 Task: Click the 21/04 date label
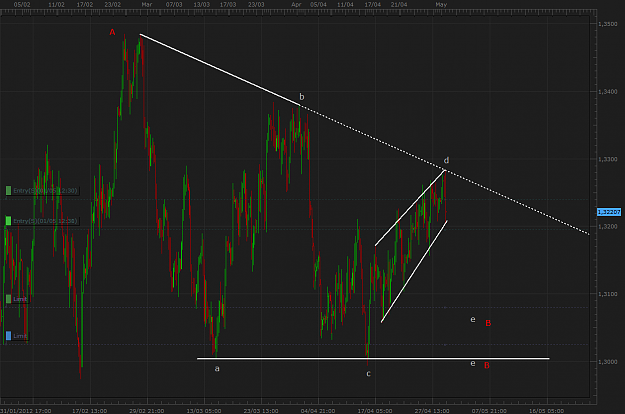click(399, 5)
